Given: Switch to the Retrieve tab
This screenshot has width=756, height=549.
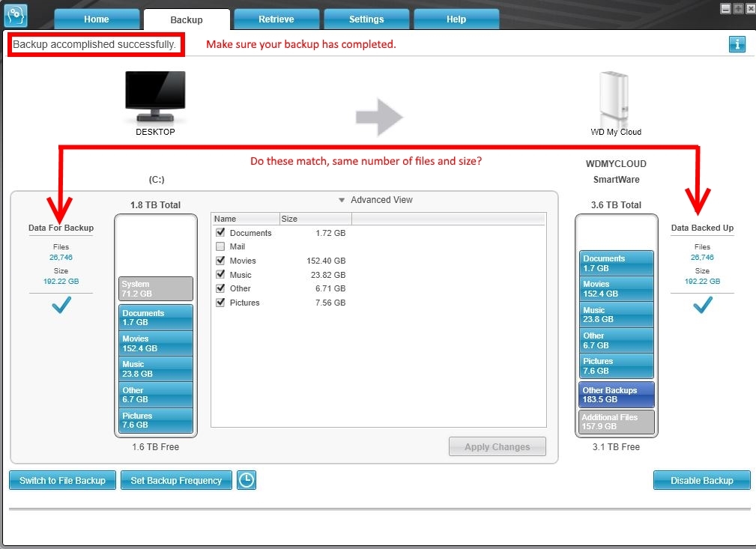Looking at the screenshot, I should (276, 19).
